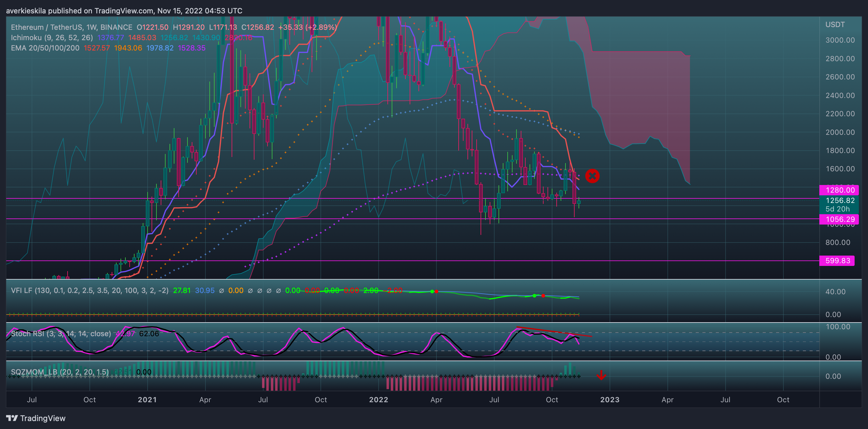Click the high value H1291.20

tap(189, 27)
